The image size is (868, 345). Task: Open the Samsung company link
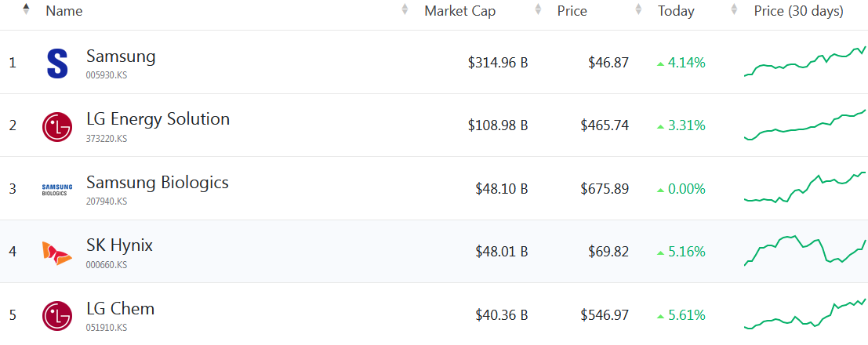click(121, 56)
